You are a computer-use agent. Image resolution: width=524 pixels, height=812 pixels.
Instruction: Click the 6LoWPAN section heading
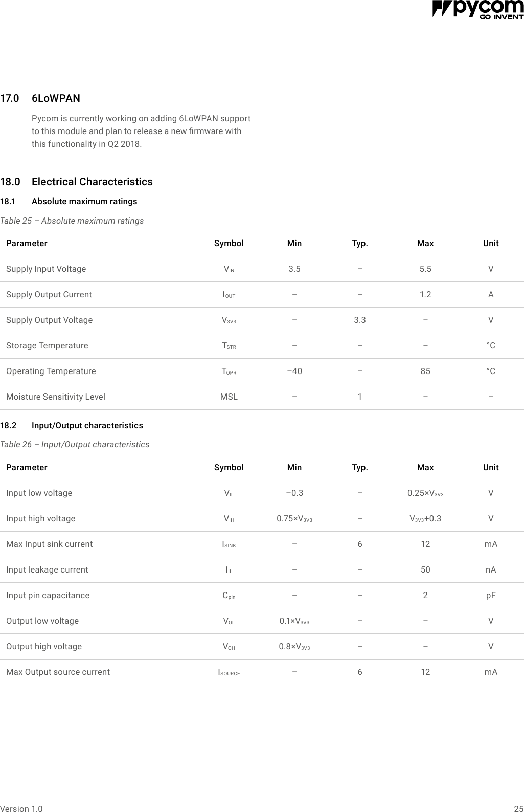click(x=56, y=98)
